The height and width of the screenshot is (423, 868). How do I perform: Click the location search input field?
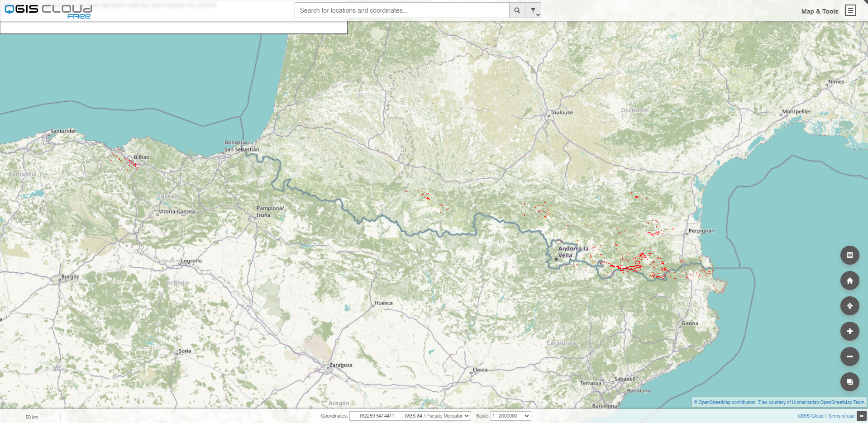[x=401, y=10]
